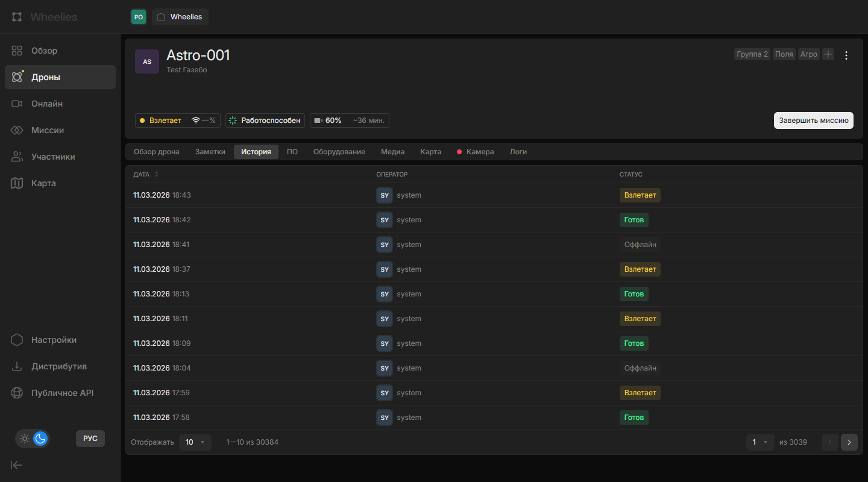868x482 pixels.
Task: Open Обзор dashboard in sidebar
Action: [59, 51]
